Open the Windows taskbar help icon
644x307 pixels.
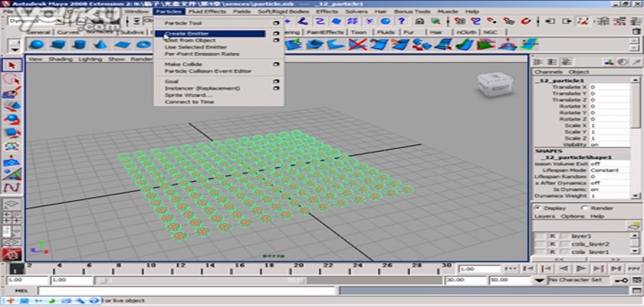click(x=94, y=300)
